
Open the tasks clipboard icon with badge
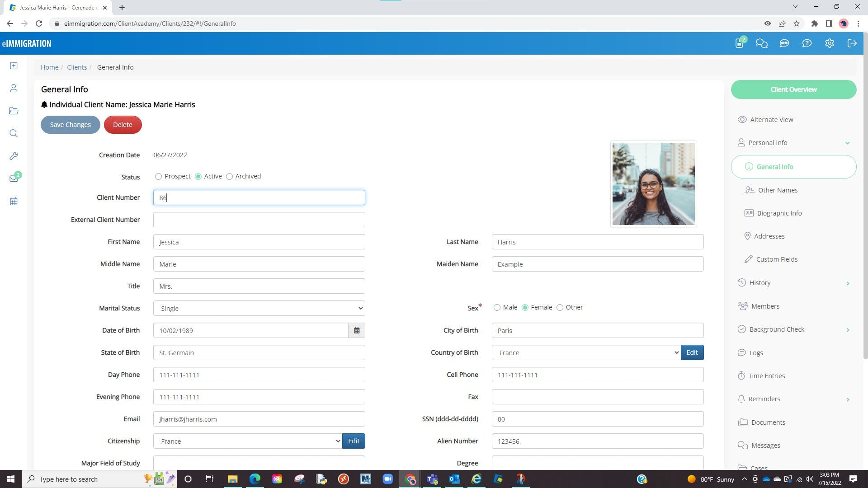click(739, 43)
